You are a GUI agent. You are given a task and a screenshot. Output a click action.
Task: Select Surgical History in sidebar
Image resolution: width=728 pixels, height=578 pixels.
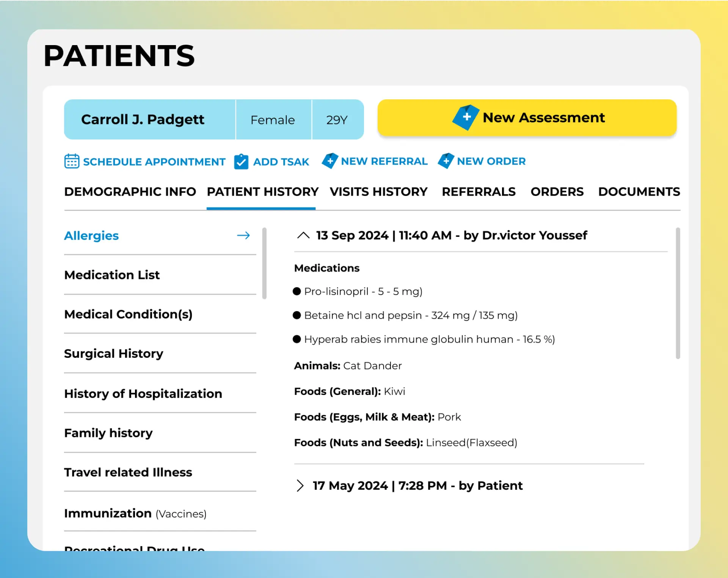113,354
